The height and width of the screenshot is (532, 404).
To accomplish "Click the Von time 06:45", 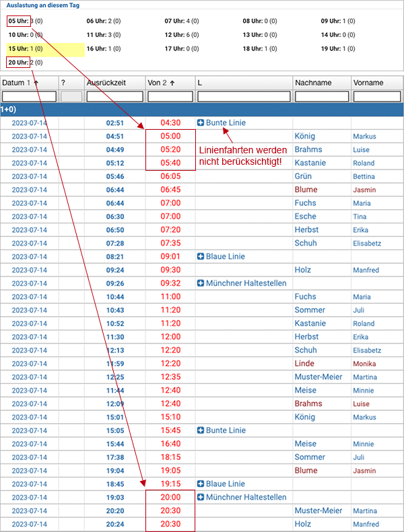I will coord(170,190).
